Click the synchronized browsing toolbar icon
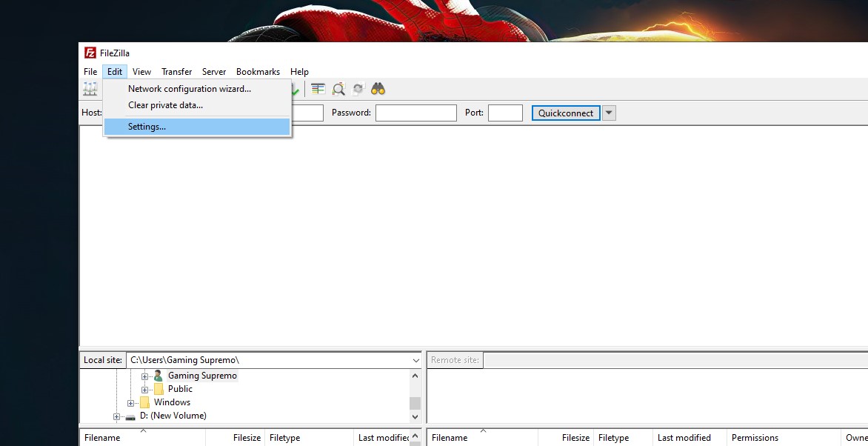 [358, 90]
